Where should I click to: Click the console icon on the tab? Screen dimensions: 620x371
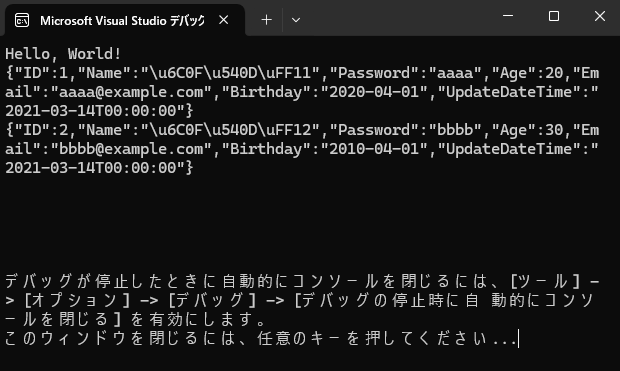[x=22, y=20]
